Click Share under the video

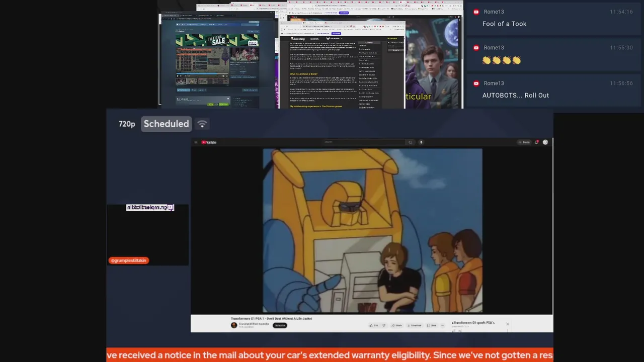click(x=396, y=325)
